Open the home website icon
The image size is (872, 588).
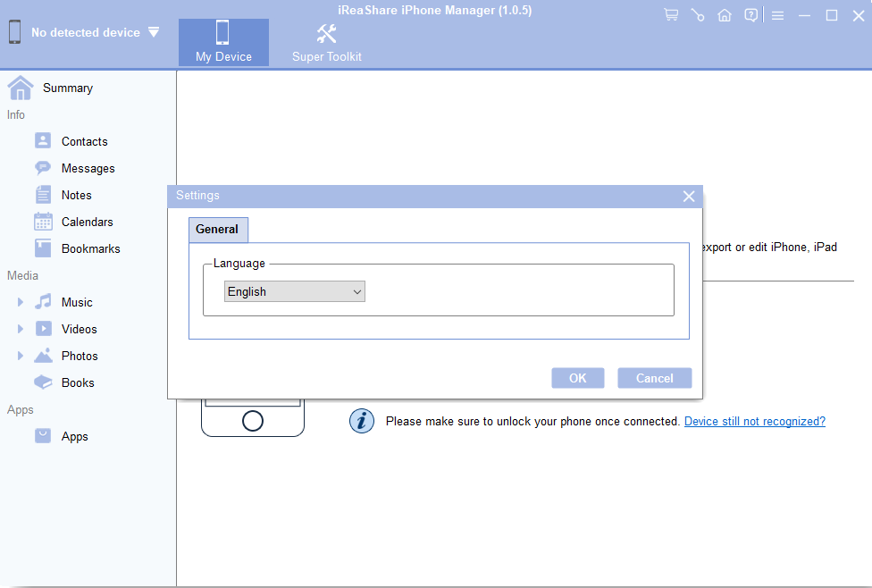coord(724,15)
